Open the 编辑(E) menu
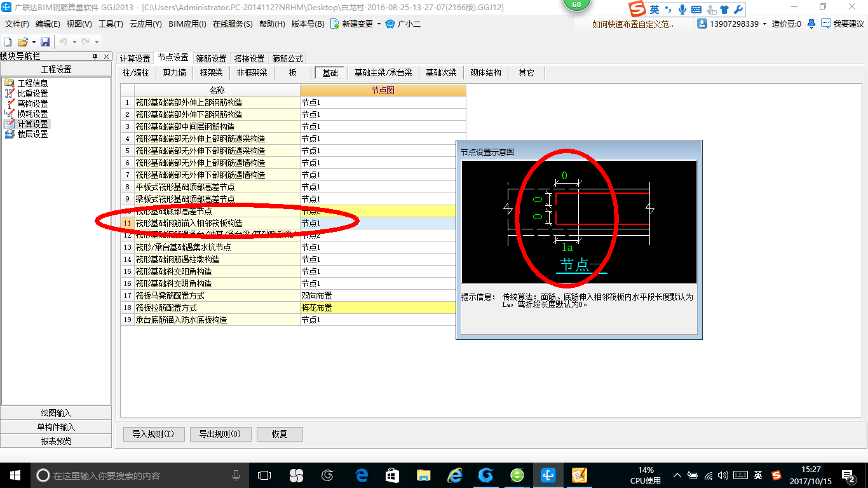Image resolution: width=868 pixels, height=488 pixels. tap(48, 24)
